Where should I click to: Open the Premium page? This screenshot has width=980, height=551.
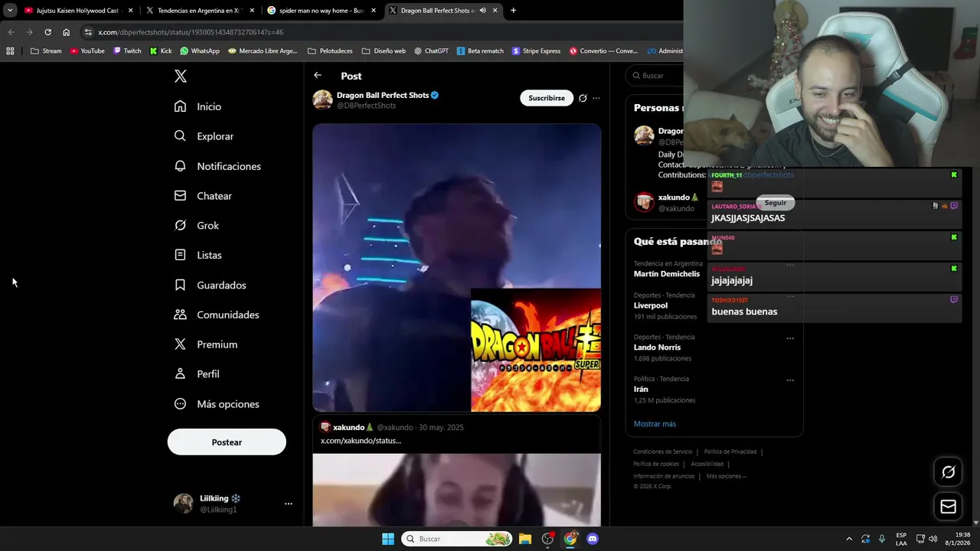click(206, 344)
